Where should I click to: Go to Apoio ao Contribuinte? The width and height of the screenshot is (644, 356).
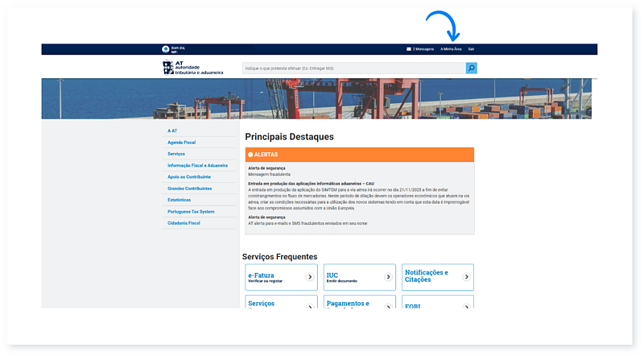tap(189, 176)
